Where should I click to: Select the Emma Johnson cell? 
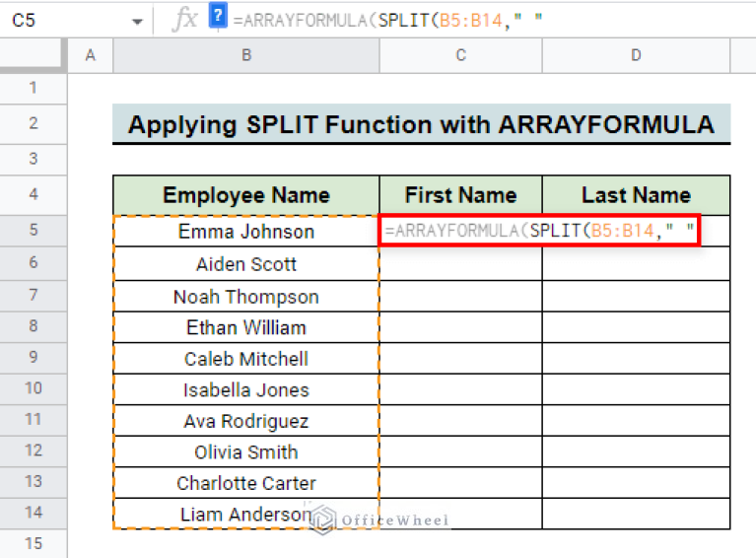point(246,232)
